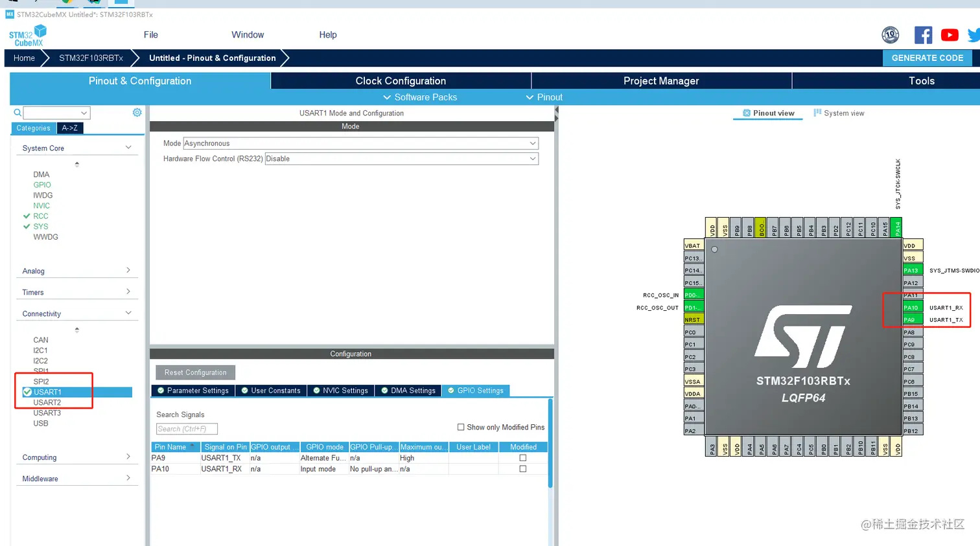
Task: Select I2C1 in the Connectivity list
Action: point(40,350)
